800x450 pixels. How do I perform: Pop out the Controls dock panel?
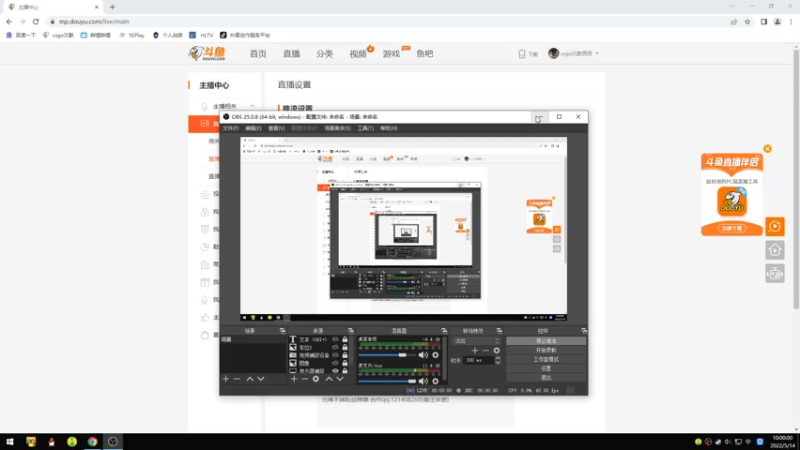[584, 331]
